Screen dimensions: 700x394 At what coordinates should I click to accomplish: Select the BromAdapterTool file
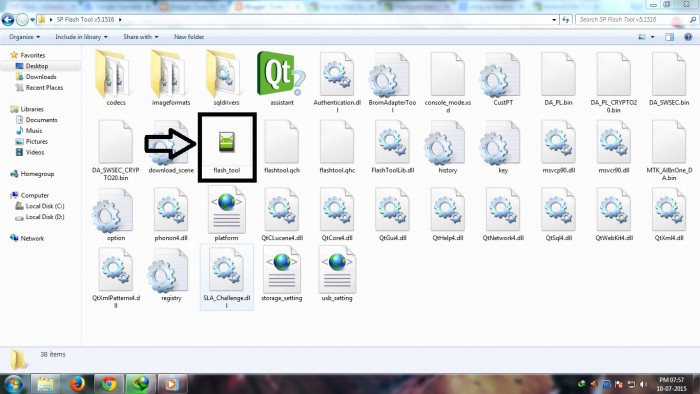click(392, 83)
